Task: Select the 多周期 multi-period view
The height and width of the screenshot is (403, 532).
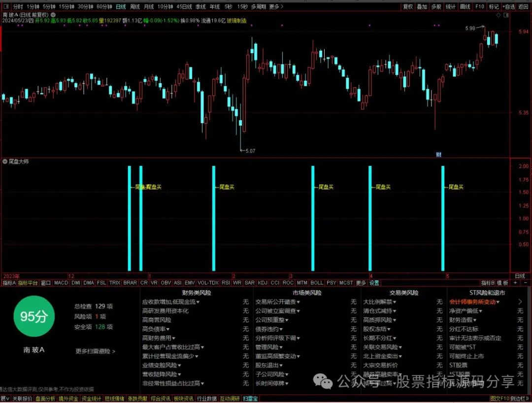Action: tap(259, 6)
